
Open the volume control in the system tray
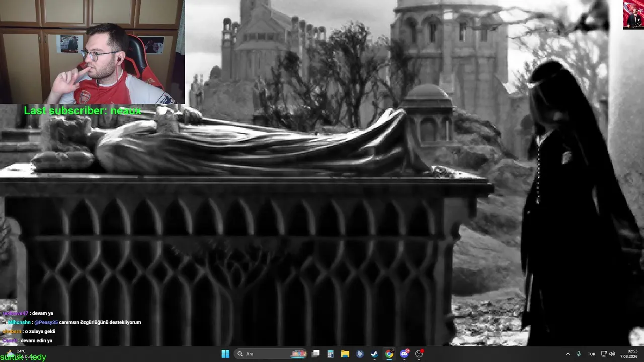click(x=612, y=354)
